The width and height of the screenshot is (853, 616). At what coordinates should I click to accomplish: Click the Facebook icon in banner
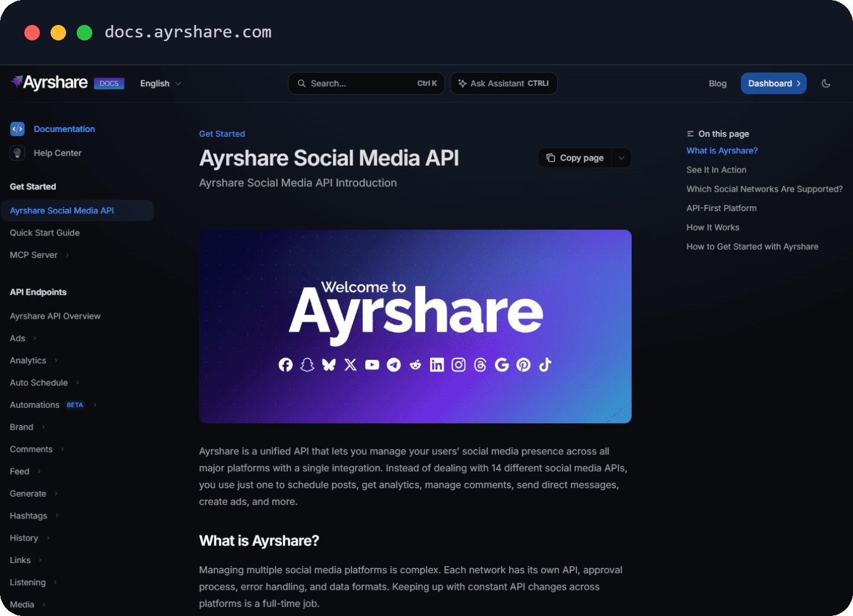286,364
